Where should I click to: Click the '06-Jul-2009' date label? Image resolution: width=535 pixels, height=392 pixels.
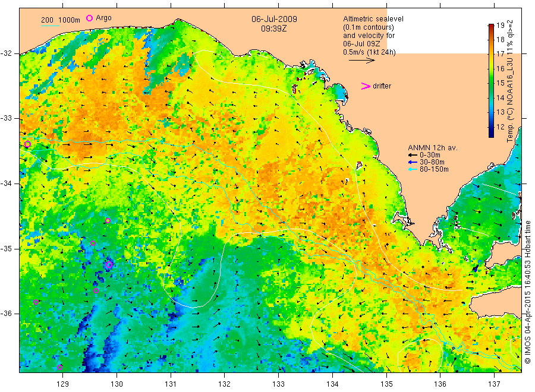click(x=274, y=19)
